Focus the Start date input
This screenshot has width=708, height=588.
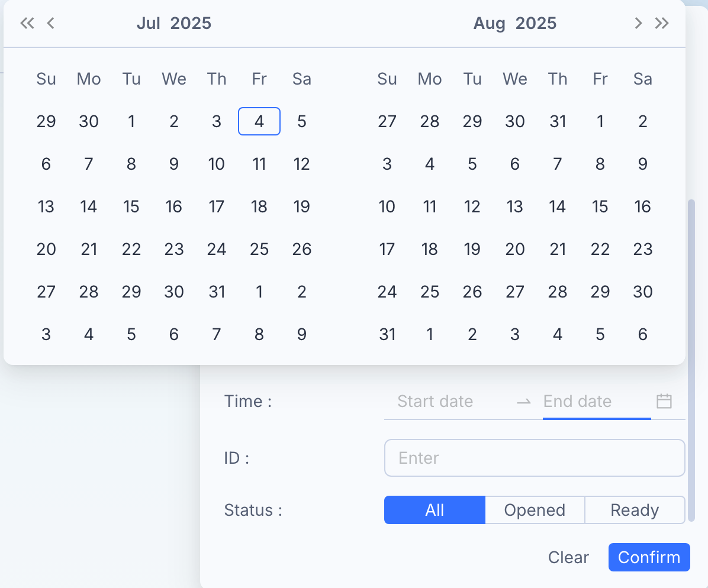448,401
